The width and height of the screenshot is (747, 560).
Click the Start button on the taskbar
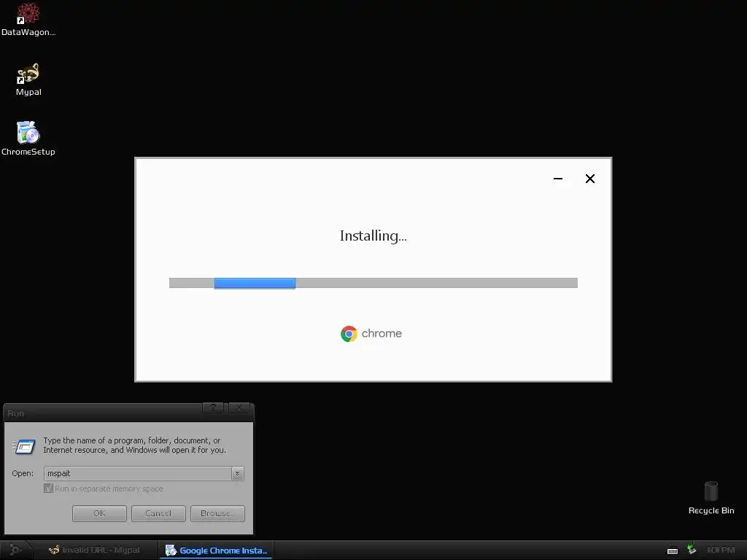click(15, 550)
